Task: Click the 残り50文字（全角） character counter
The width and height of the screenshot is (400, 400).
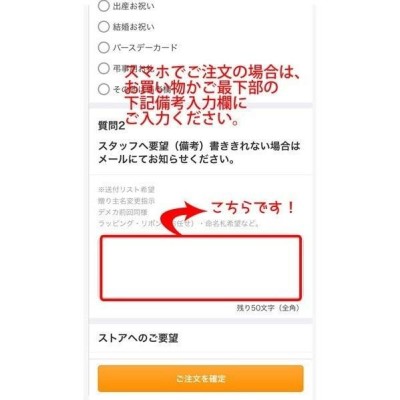Action: coord(268,308)
